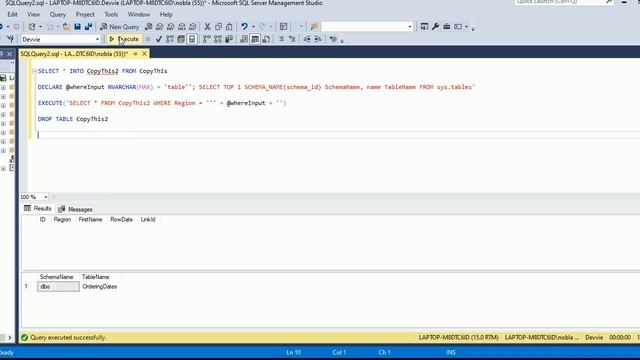
Task: Click the Cancel Executing Query stop icon
Action: 148,39
